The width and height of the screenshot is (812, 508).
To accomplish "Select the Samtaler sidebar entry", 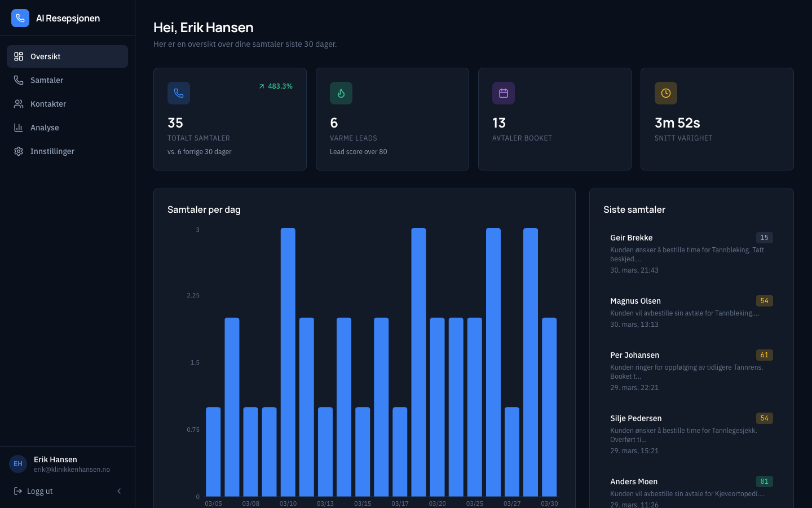I will (x=48, y=80).
